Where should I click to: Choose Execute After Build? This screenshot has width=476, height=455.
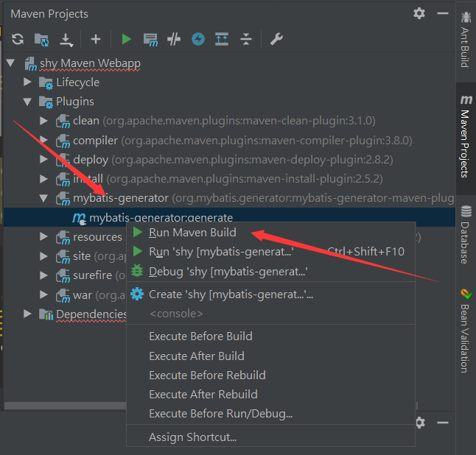[x=270, y=356]
